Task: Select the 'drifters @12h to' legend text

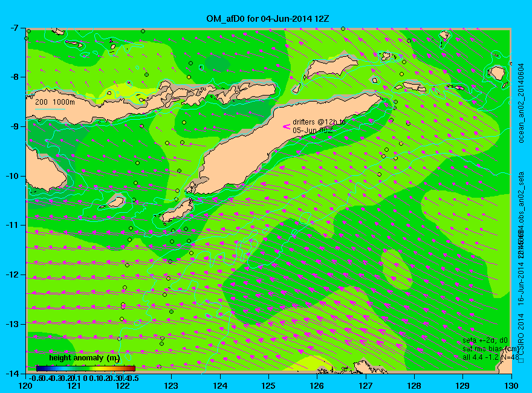Action: [319, 122]
